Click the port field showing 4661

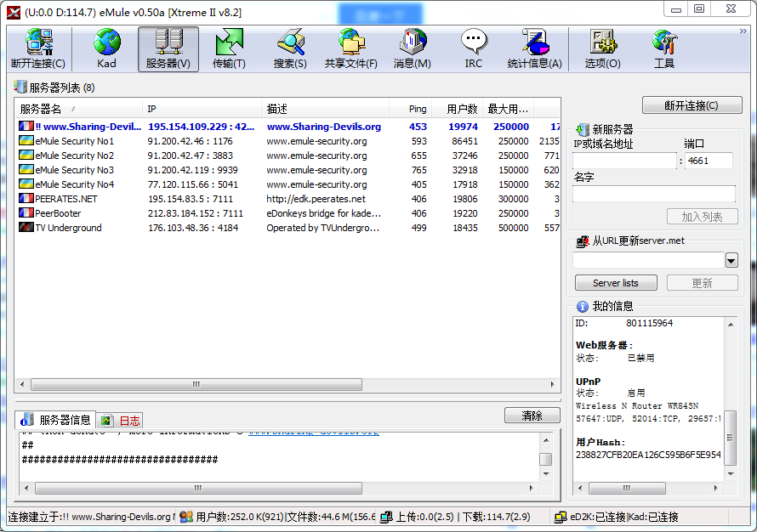click(709, 161)
